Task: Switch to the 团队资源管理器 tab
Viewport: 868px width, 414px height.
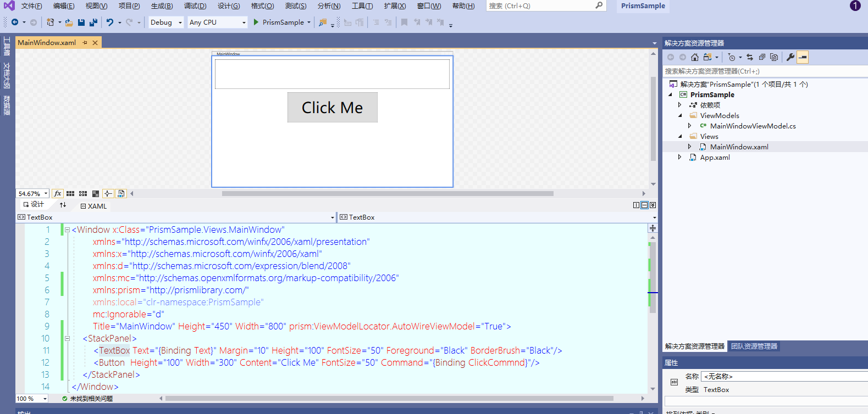Action: (x=754, y=346)
